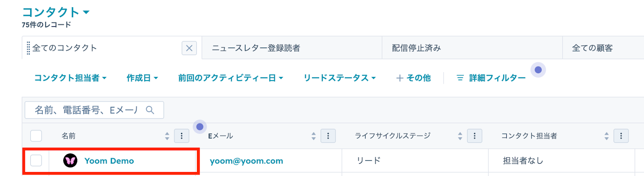Open the yoom@yoom.com email link
Viewport: 644px width, 176px height.
tap(246, 161)
